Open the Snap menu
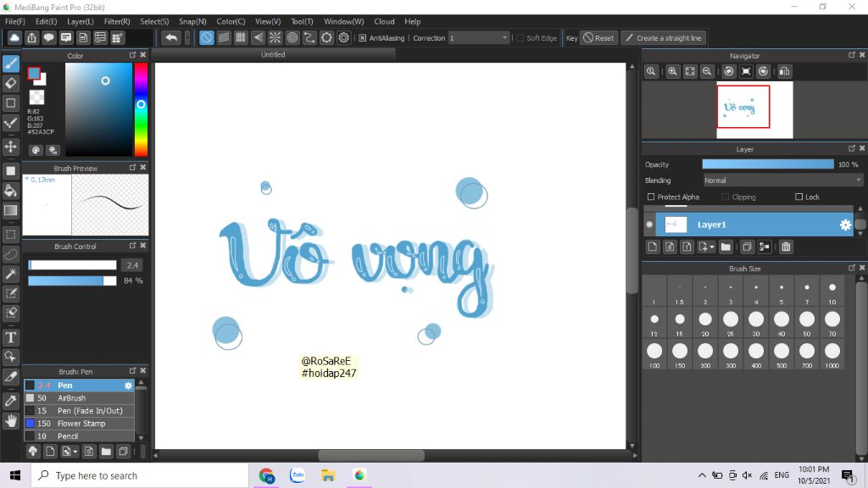 192,21
